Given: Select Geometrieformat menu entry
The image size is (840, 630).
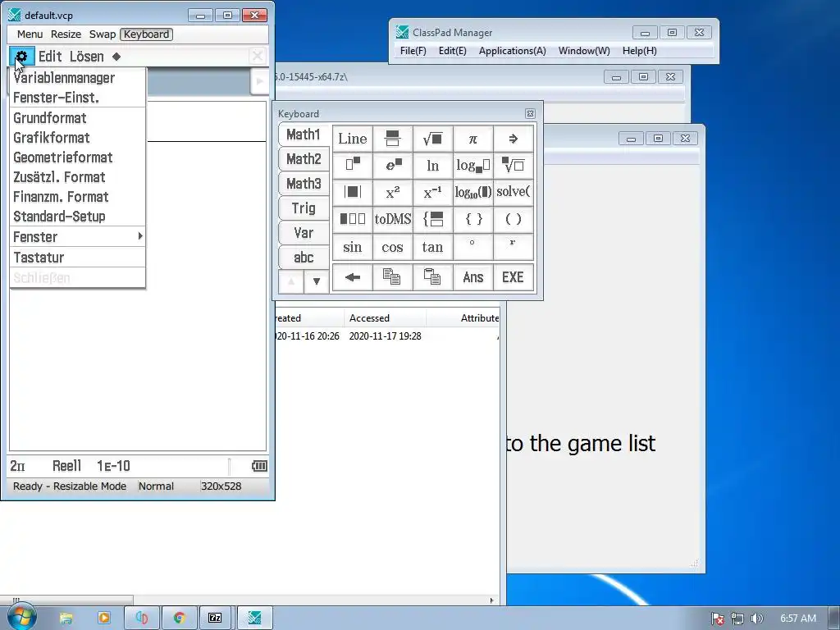Looking at the screenshot, I should coord(78,157).
